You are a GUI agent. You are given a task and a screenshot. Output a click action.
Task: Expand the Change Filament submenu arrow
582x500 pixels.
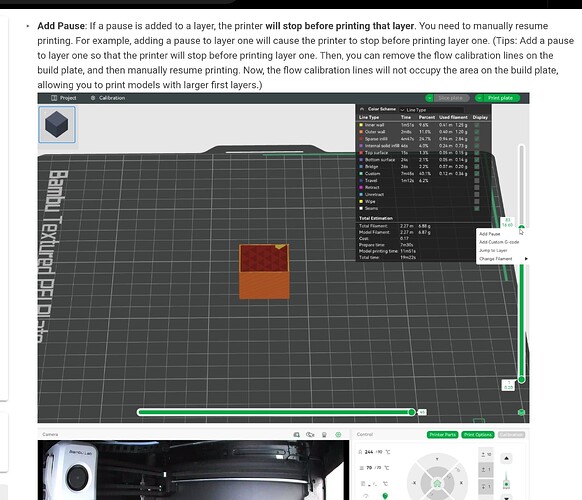pyautogui.click(x=526, y=259)
